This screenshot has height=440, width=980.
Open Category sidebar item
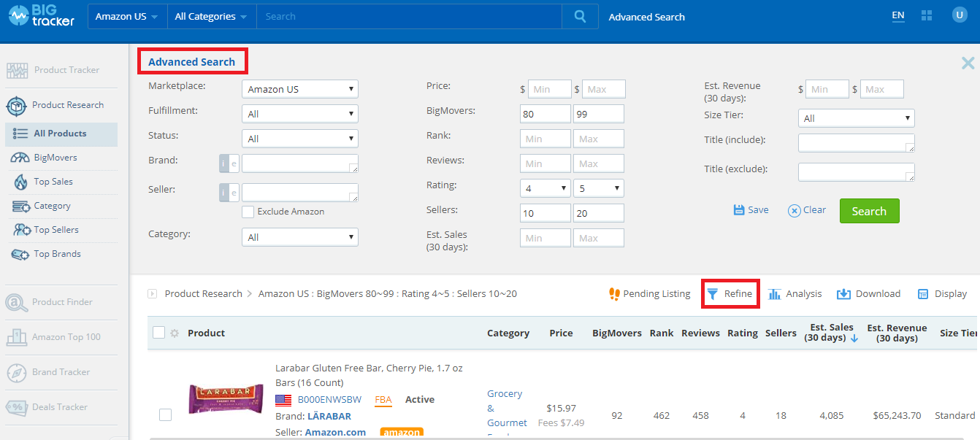tap(42, 206)
